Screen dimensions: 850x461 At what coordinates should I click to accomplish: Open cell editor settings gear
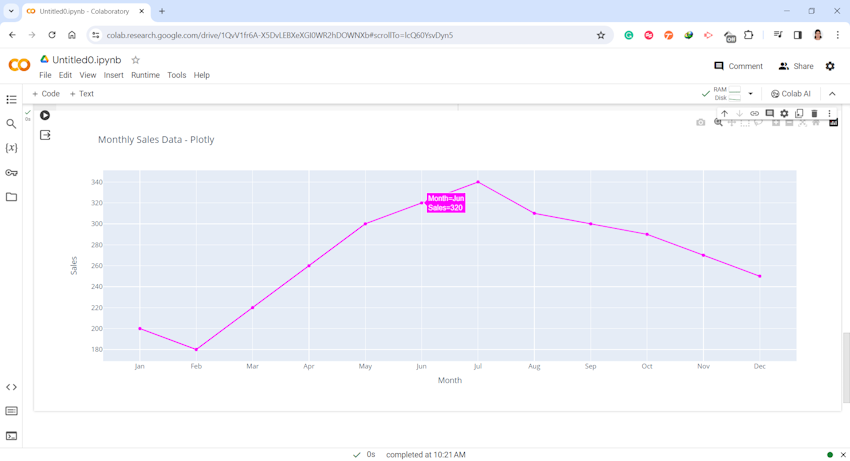tap(784, 113)
